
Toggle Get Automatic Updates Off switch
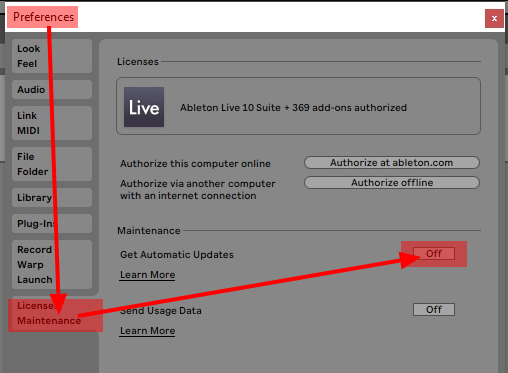[x=434, y=254]
